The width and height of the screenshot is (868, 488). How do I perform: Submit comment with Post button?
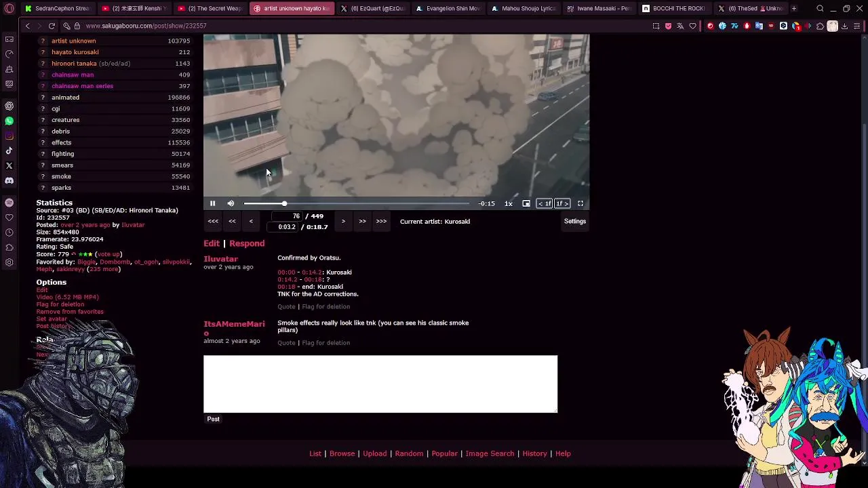(x=213, y=419)
